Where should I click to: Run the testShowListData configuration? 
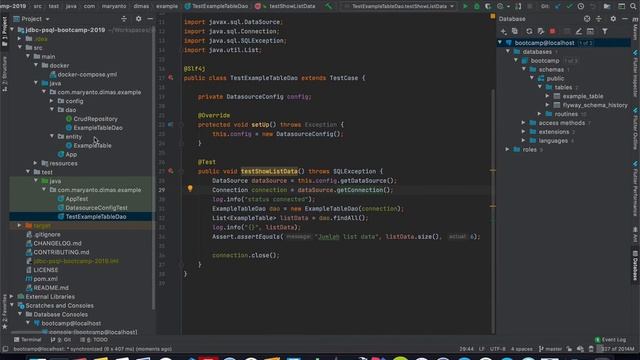coord(465,6)
